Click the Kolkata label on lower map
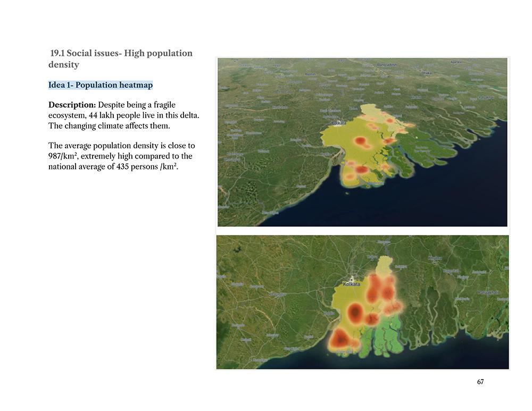The height and width of the screenshot is (411, 532). (x=351, y=284)
